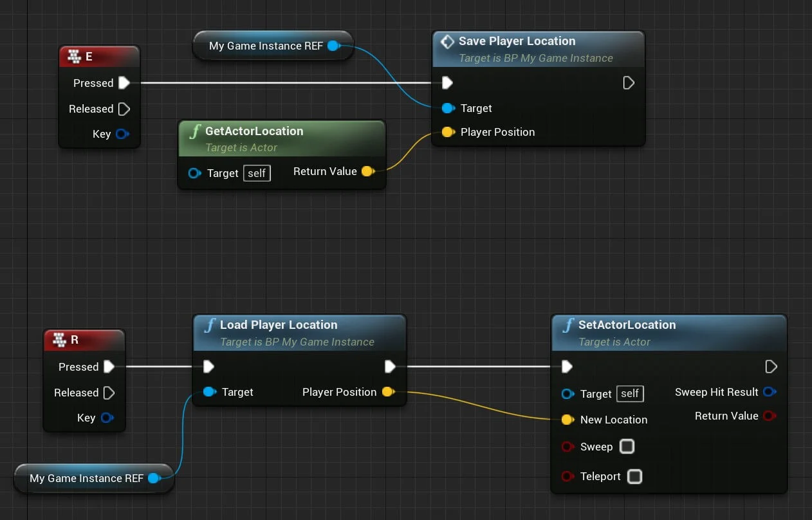Click the lower My Game Instance REF output pin
The image size is (812, 520).
(154, 478)
